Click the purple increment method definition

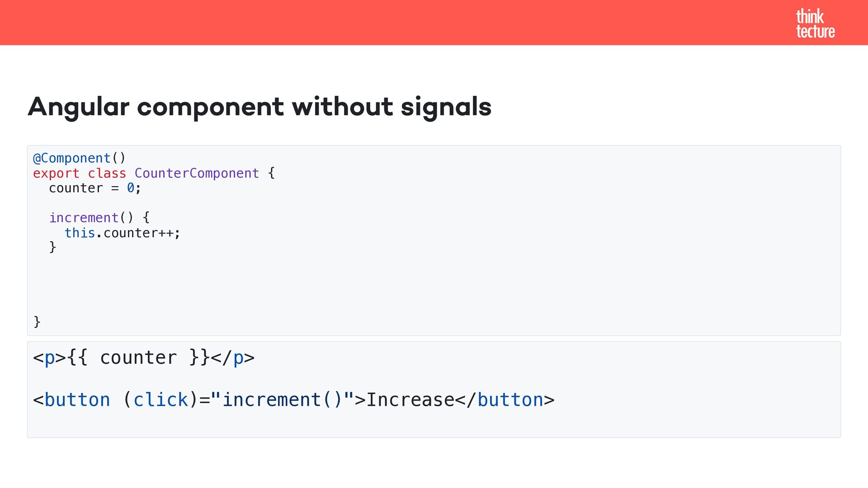[84, 218]
